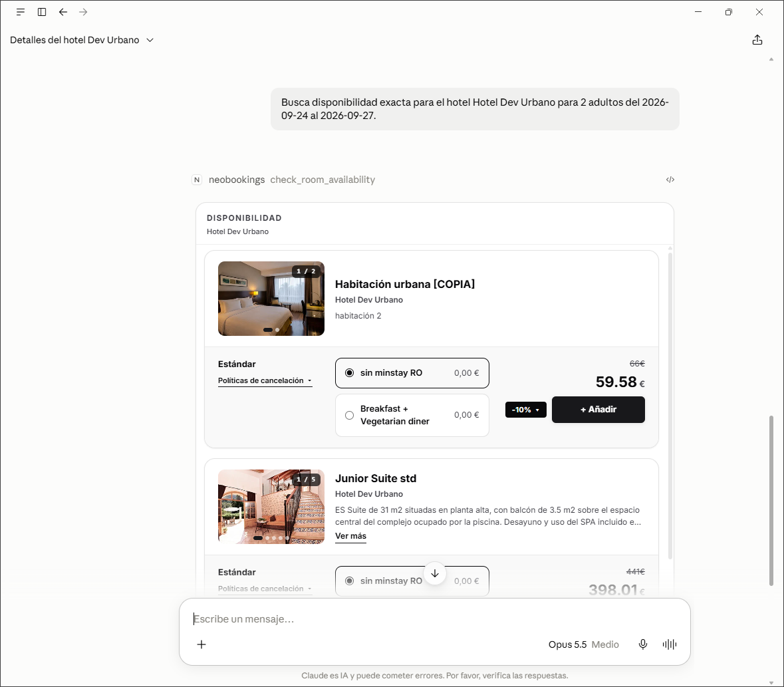Start dictation with the microphone icon
This screenshot has height=687, width=784.
click(643, 644)
